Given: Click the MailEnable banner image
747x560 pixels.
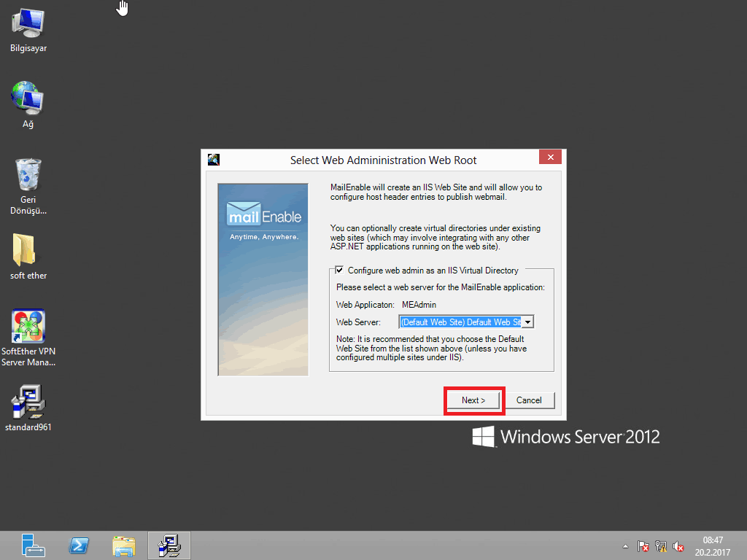Looking at the screenshot, I should [263, 280].
